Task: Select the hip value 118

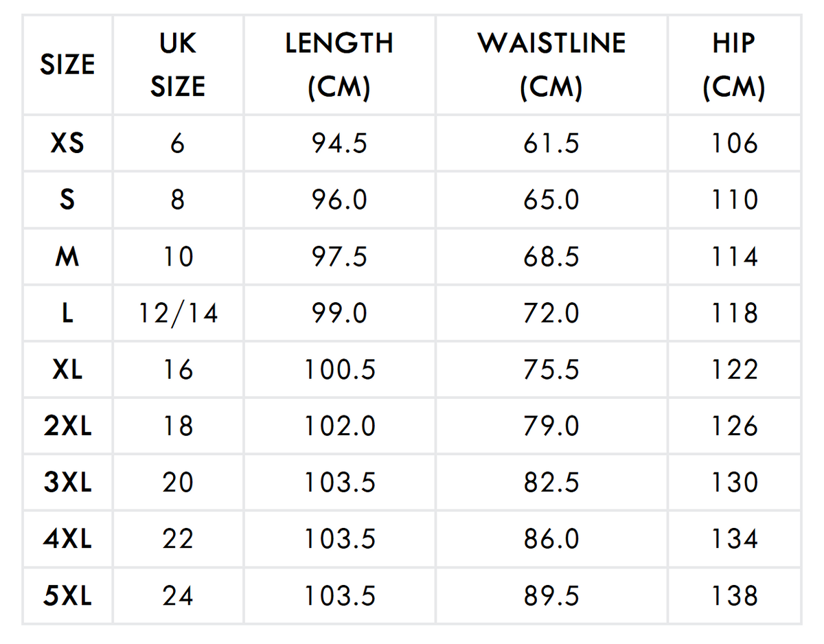Action: click(x=734, y=313)
